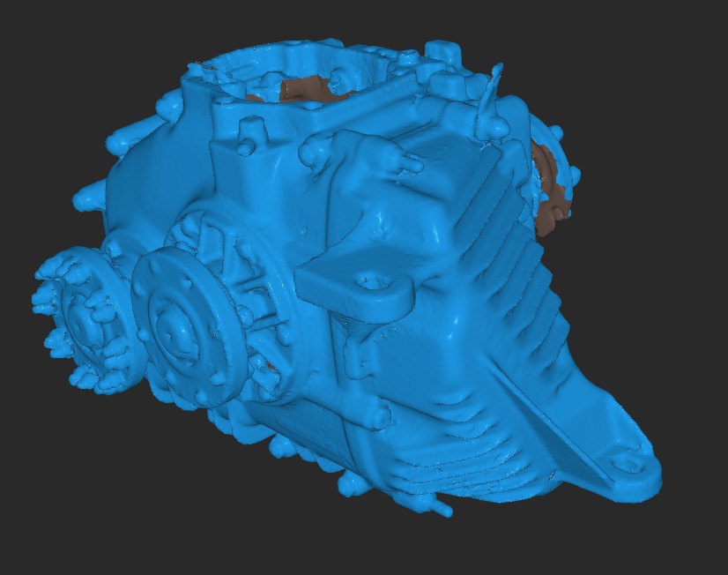Pick the bolt on the lower vertical seam
Image resolution: width=728 pixels, height=575 pixels.
click(377, 414)
